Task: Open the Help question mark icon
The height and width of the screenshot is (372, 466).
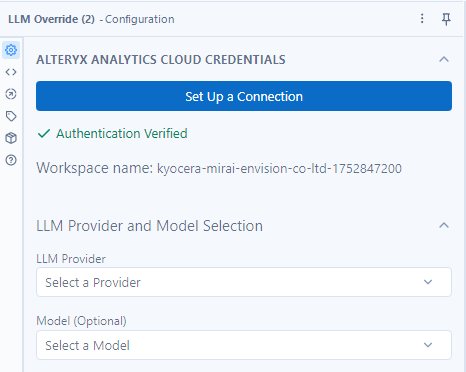Action: pyautogui.click(x=11, y=160)
